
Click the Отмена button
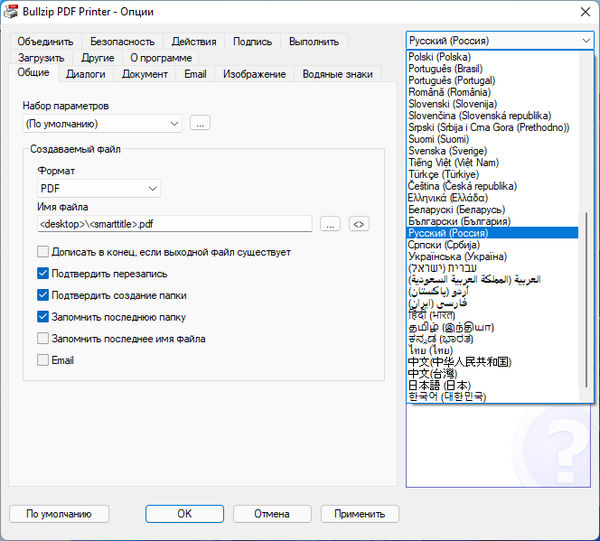[x=272, y=514]
